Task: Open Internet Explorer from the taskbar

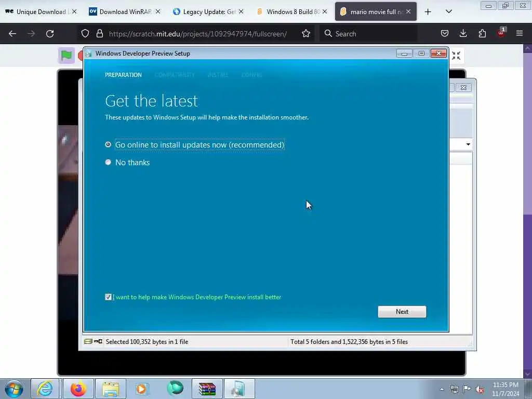Action: (x=45, y=389)
